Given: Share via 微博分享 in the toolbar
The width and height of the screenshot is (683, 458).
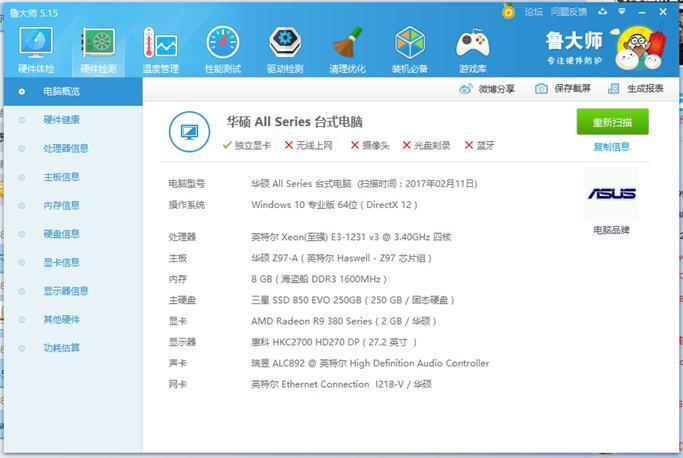Looking at the screenshot, I should click(x=488, y=89).
